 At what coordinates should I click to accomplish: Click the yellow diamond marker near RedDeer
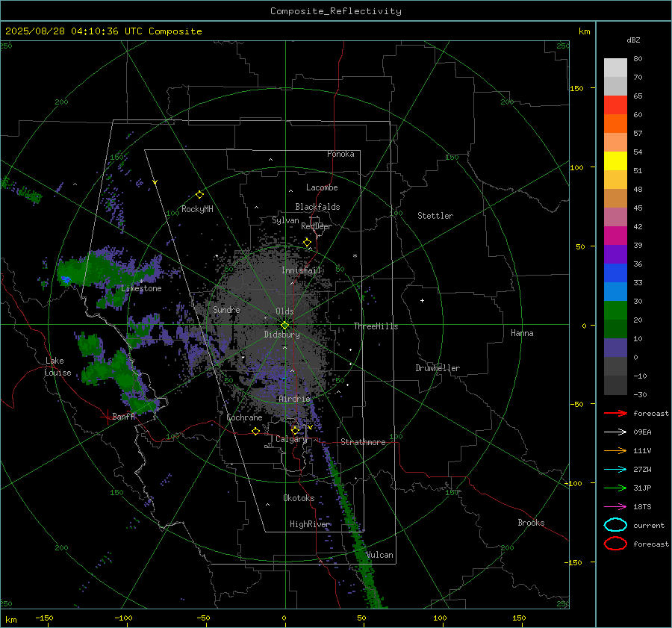[307, 243]
